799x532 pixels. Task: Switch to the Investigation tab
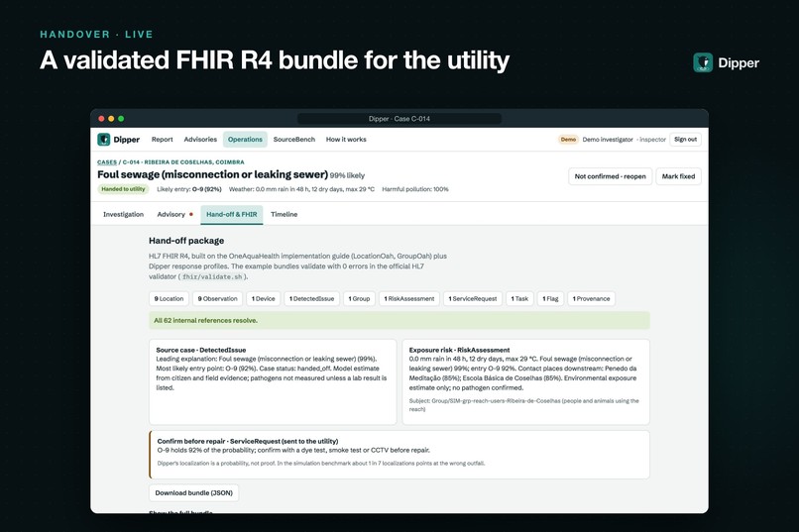point(123,214)
